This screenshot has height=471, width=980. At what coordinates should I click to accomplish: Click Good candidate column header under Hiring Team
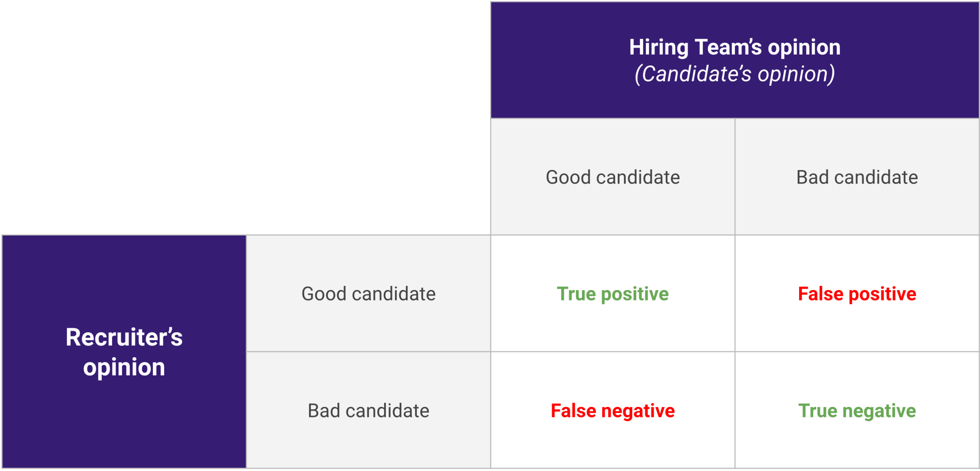click(x=612, y=177)
